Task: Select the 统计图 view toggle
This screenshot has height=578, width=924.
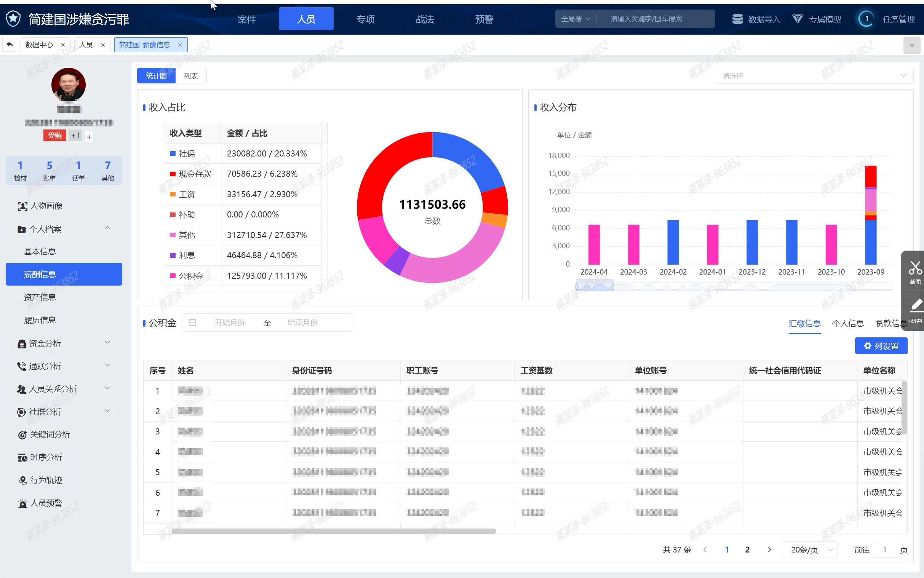Action: coord(157,76)
